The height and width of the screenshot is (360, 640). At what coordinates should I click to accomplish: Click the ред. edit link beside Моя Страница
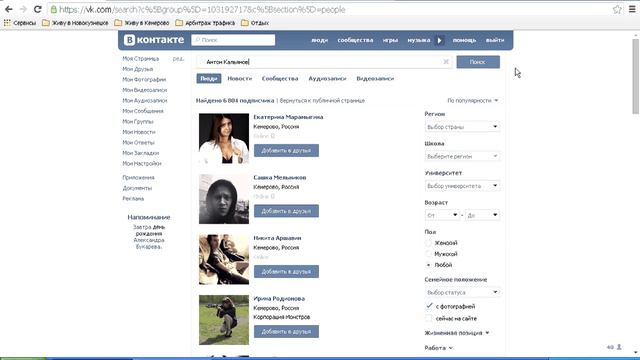point(178,59)
